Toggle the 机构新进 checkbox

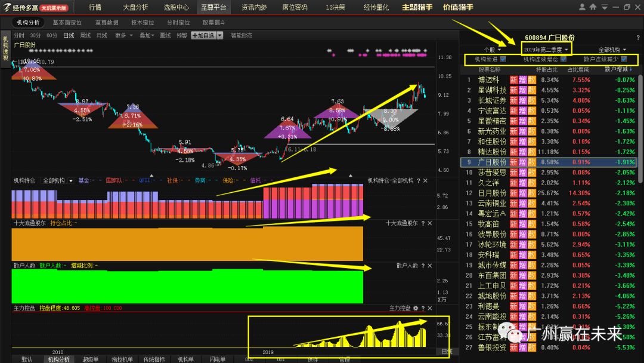503,60
